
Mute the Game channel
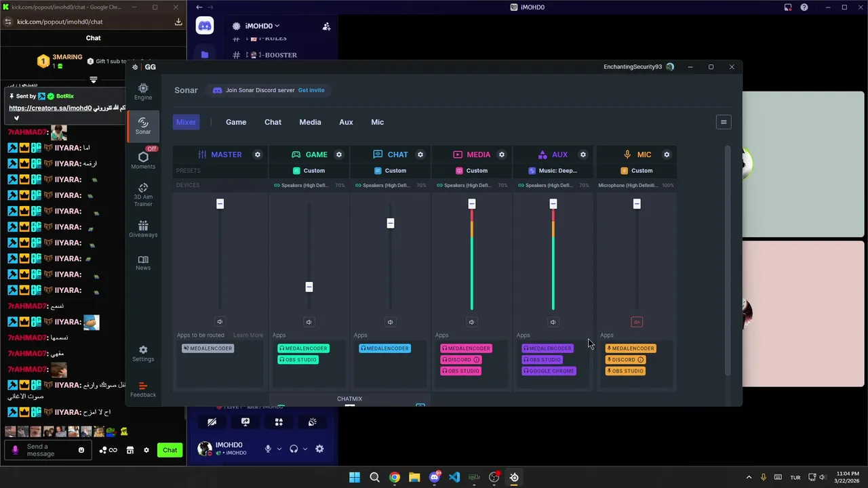[309, 322]
